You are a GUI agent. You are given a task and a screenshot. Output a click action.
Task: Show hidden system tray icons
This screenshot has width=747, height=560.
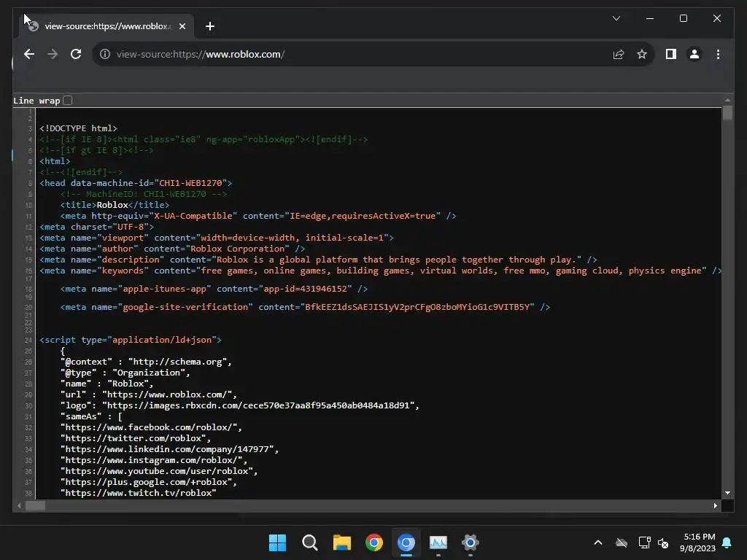click(598, 542)
